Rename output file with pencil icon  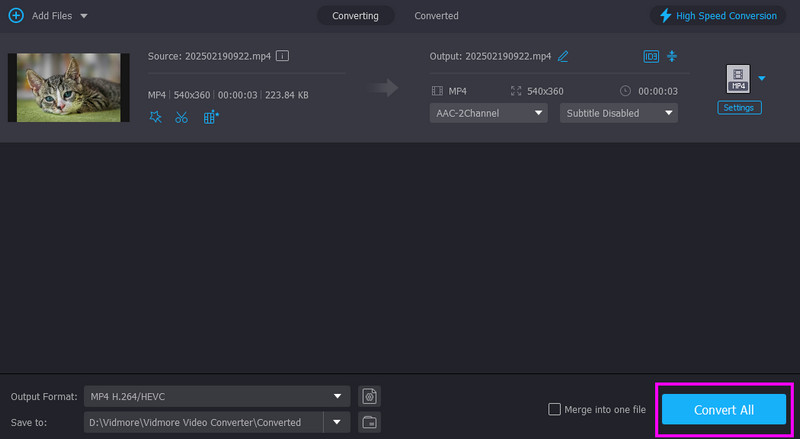563,56
